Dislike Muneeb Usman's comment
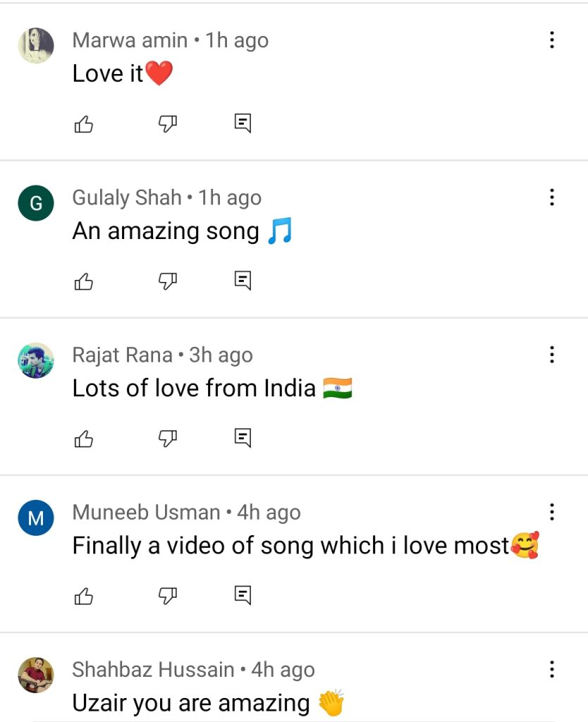 (x=168, y=596)
